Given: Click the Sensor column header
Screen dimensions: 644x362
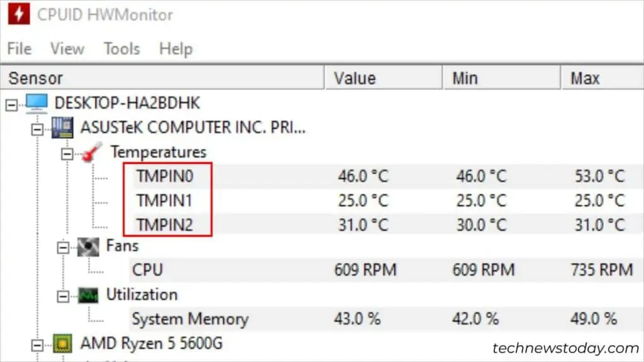Looking at the screenshot, I should point(35,77).
